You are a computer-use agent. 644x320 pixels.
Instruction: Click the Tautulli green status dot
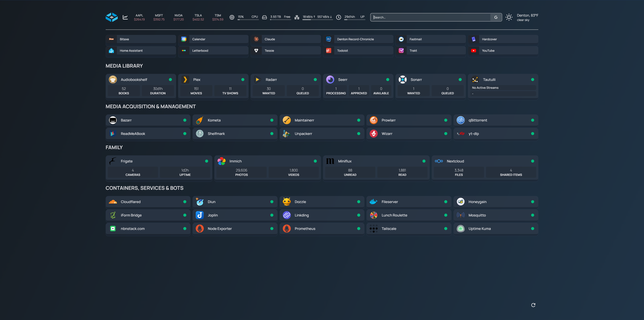point(532,80)
